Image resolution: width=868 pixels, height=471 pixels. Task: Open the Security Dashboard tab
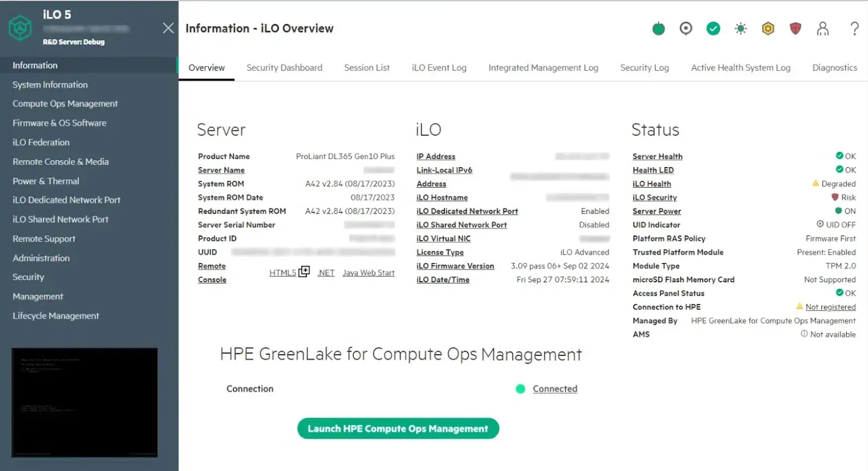pos(284,68)
